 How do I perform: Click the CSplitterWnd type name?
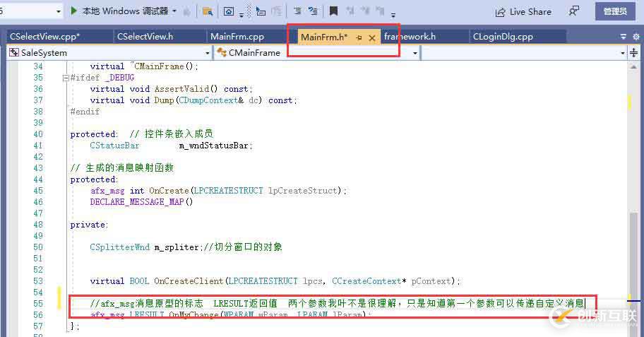click(x=120, y=247)
